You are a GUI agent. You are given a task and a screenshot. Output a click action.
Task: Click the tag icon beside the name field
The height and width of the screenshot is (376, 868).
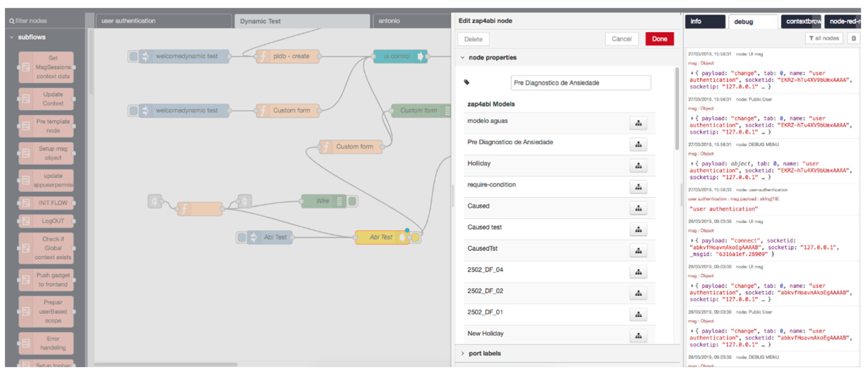(x=467, y=82)
